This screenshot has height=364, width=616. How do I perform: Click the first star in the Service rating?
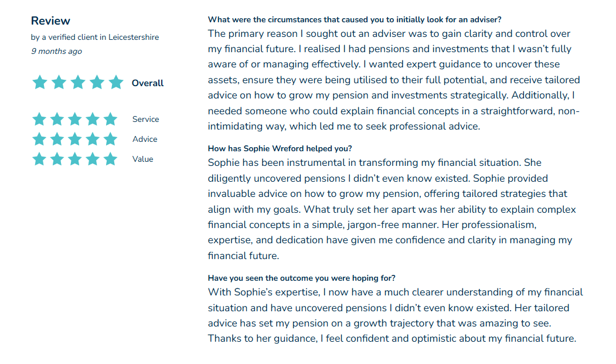[x=39, y=120]
